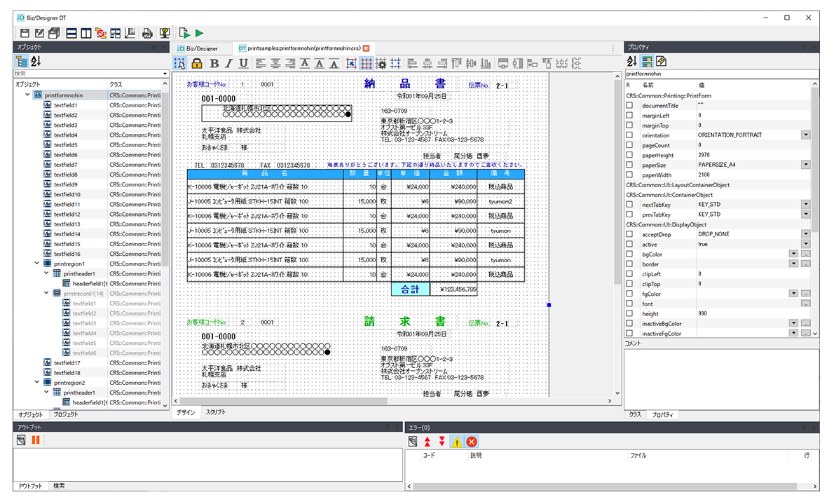Viewport: 834px width, 504px height.
Task: Toggle the yellow warning filter icon
Action: click(456, 441)
